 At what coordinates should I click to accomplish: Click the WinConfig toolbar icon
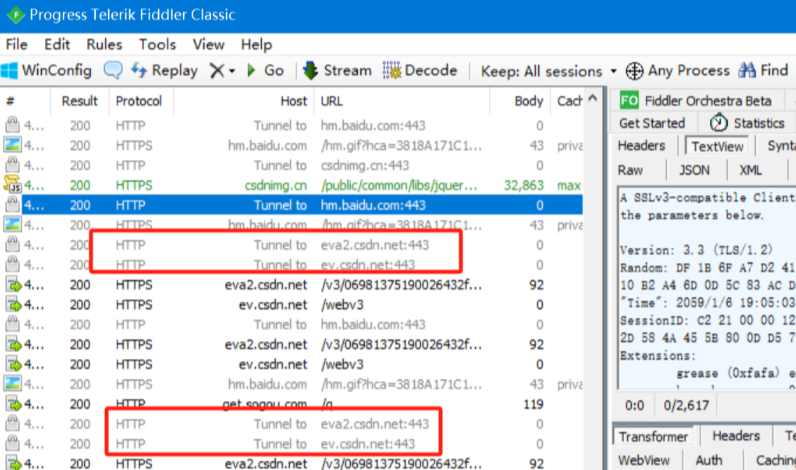46,71
